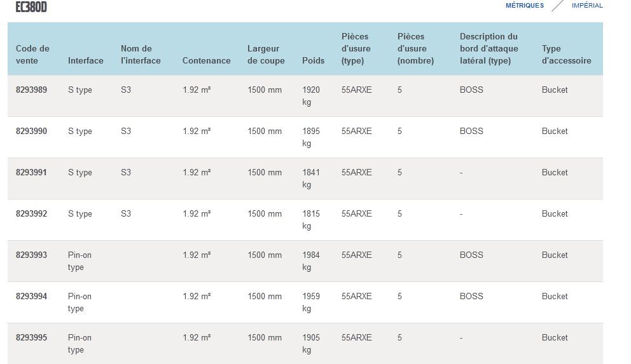Image resolution: width=631 pixels, height=364 pixels.
Task: Click the 'Contenance' column header
Action: click(206, 61)
